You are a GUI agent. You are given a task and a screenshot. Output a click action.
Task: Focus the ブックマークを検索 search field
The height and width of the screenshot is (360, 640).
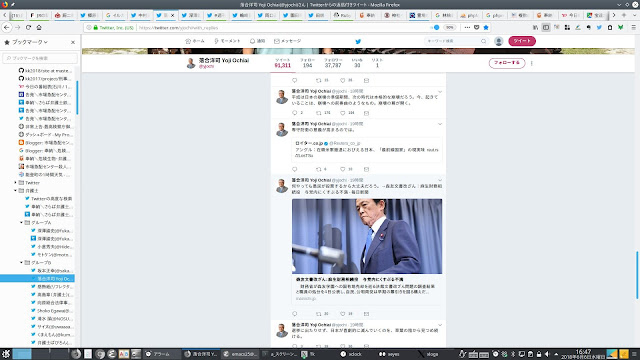point(40,58)
